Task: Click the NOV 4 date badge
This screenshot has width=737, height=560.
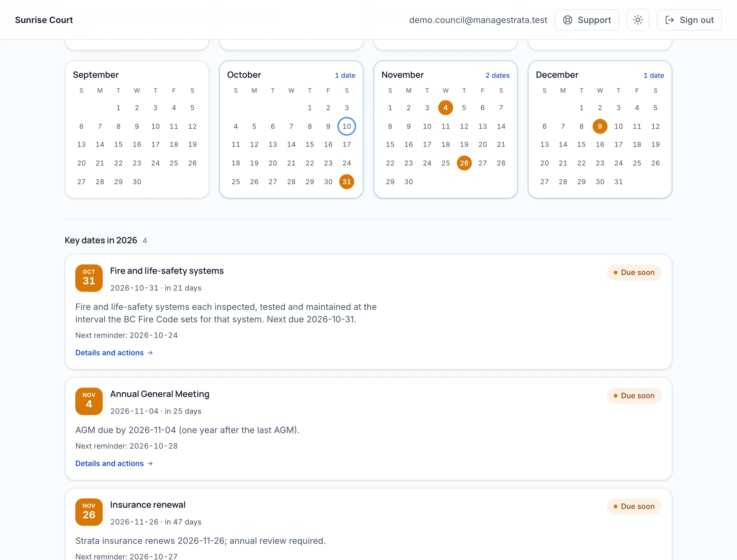Action: 89,401
